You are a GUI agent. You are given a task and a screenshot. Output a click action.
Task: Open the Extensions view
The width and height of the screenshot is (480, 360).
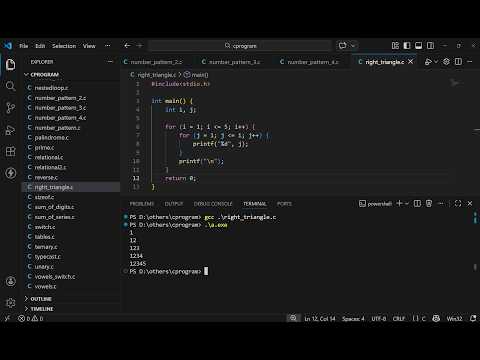point(10,151)
